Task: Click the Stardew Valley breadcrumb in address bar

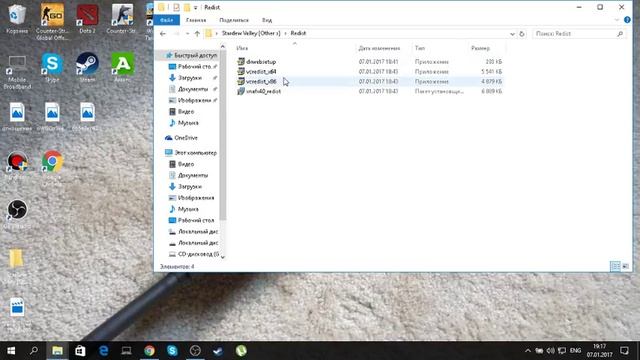Action: (251, 33)
